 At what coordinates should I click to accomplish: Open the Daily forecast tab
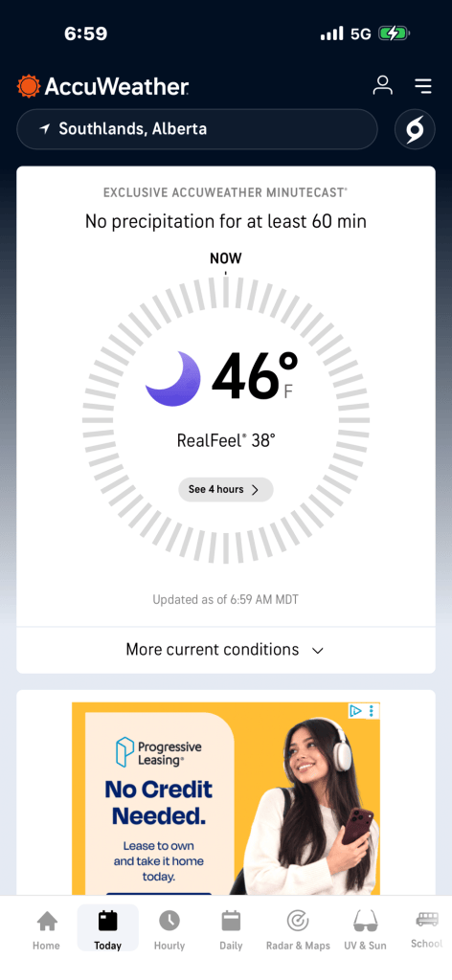[x=231, y=930]
